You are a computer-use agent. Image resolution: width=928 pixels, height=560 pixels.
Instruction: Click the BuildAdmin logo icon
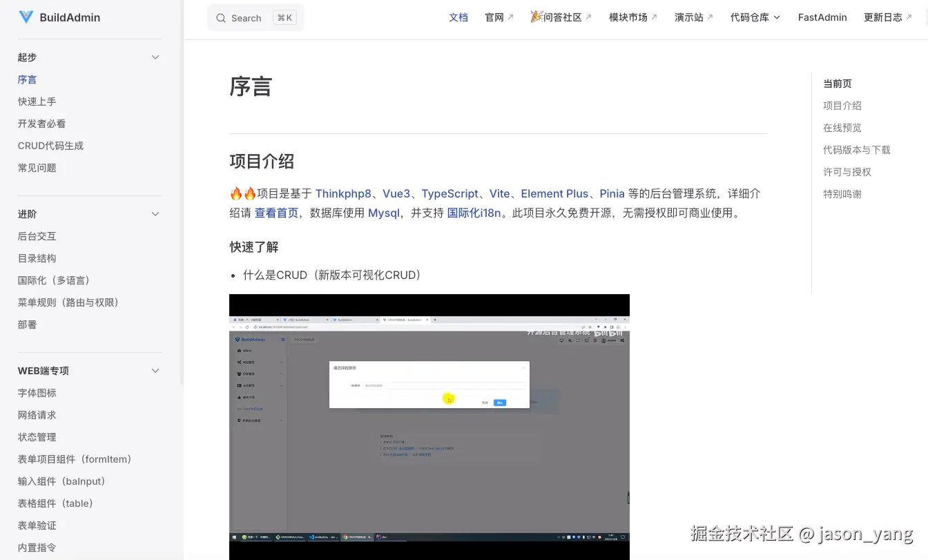point(26,17)
